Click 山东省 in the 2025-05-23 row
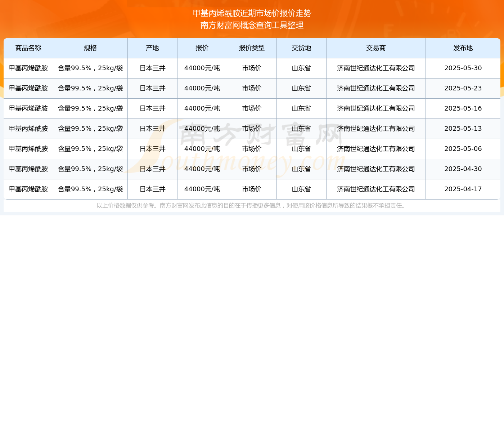 tap(302, 88)
